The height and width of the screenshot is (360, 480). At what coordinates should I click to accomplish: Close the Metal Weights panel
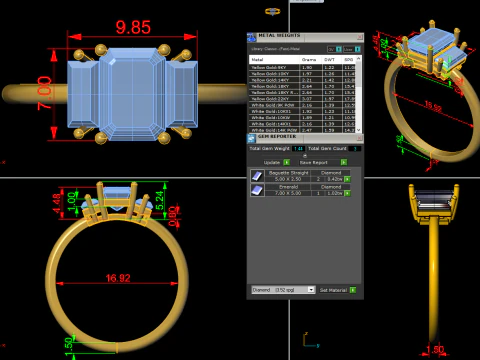360,37
